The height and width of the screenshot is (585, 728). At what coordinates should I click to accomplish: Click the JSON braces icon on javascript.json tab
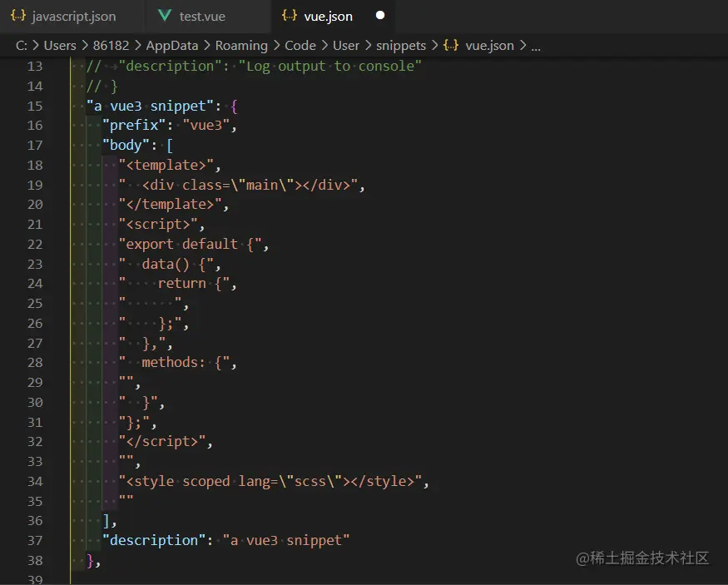pyautogui.click(x=18, y=16)
